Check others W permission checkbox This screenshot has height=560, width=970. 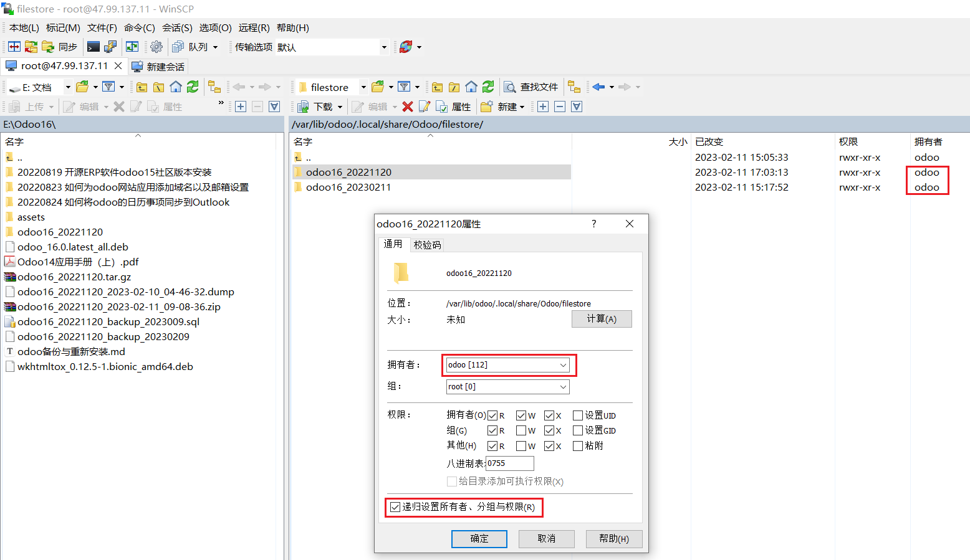pyautogui.click(x=521, y=446)
